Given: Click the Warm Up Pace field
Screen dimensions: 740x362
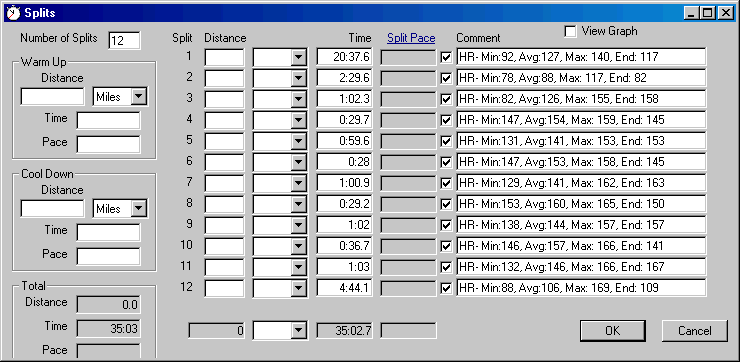Looking at the screenshot, I should click(109, 144).
